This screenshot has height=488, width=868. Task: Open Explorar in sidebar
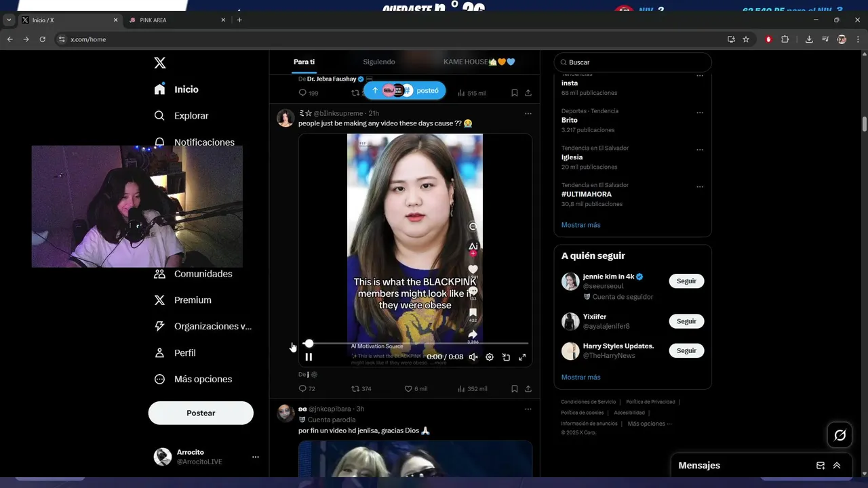(x=181, y=116)
